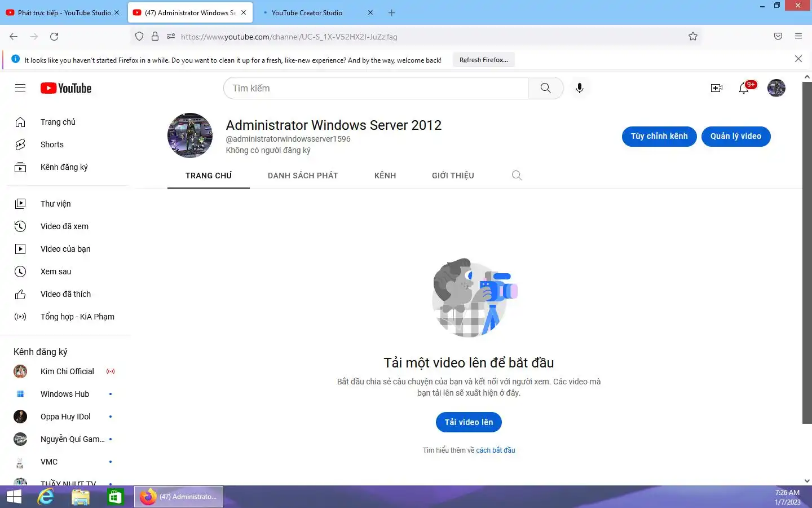812x508 pixels.
Task: Open the notifications bell
Action: (x=744, y=88)
